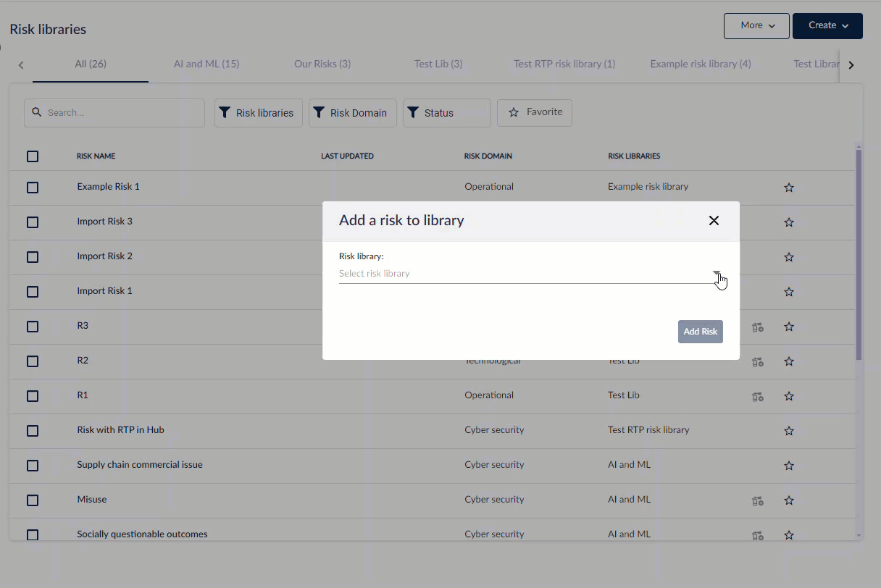This screenshot has height=588, width=881.
Task: Tick the checkbox for Import Risk 3
Action: click(x=33, y=222)
